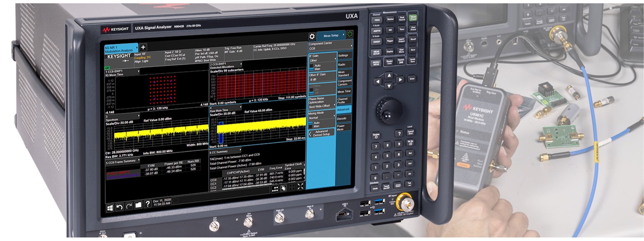This screenshot has height=241, width=644.
Task: Push the left arrow key on the front panel
Action: [378, 81]
